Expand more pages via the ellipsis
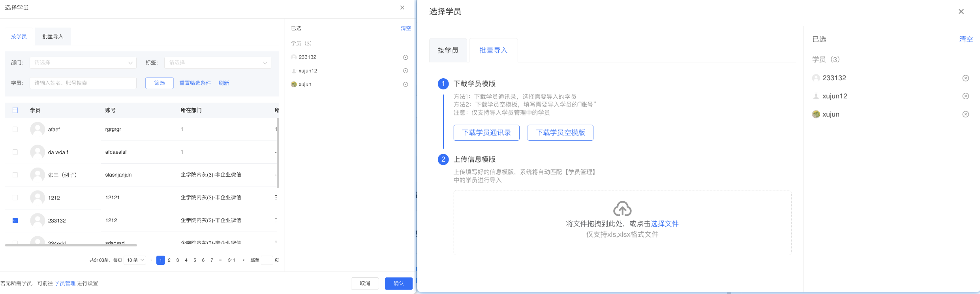Image resolution: width=980 pixels, height=294 pixels. [x=220, y=260]
